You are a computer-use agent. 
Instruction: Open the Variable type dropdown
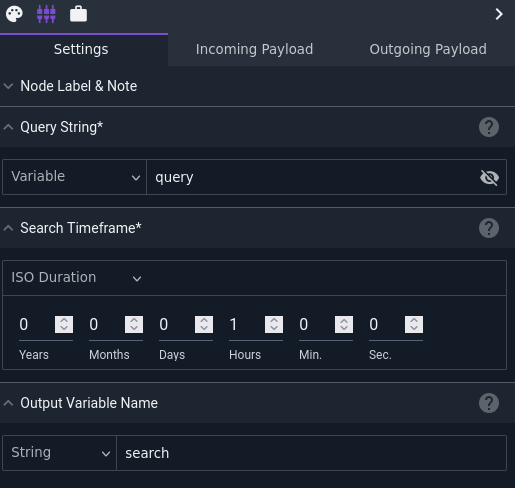pyautogui.click(x=74, y=177)
